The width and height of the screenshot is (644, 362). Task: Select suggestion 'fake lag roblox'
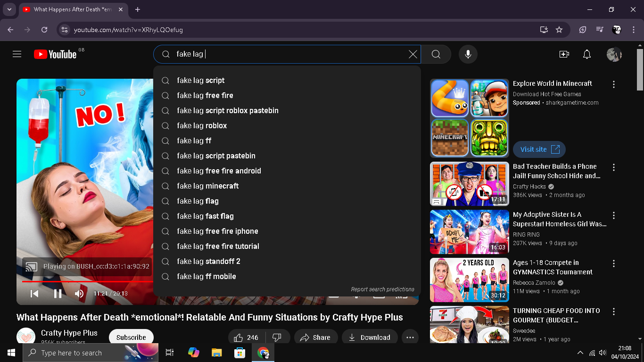pos(287,126)
